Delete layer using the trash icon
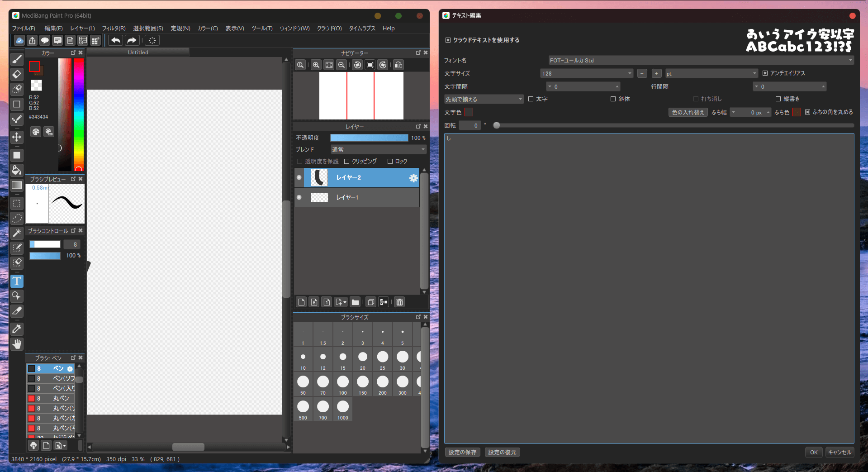The image size is (868, 472). 399,302
